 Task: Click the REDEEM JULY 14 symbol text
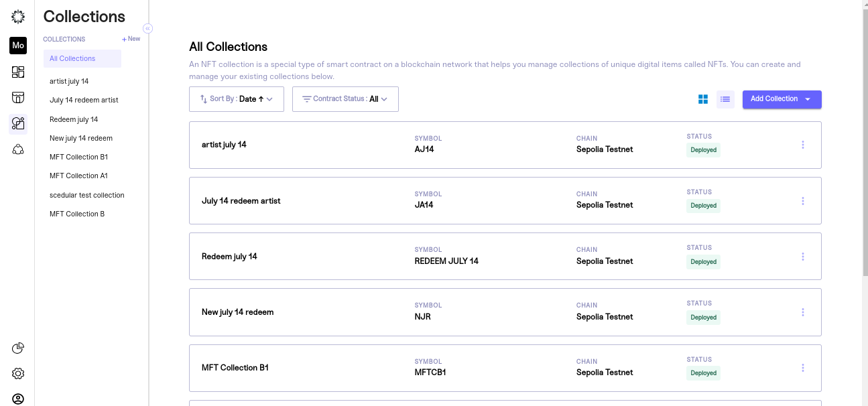(446, 261)
